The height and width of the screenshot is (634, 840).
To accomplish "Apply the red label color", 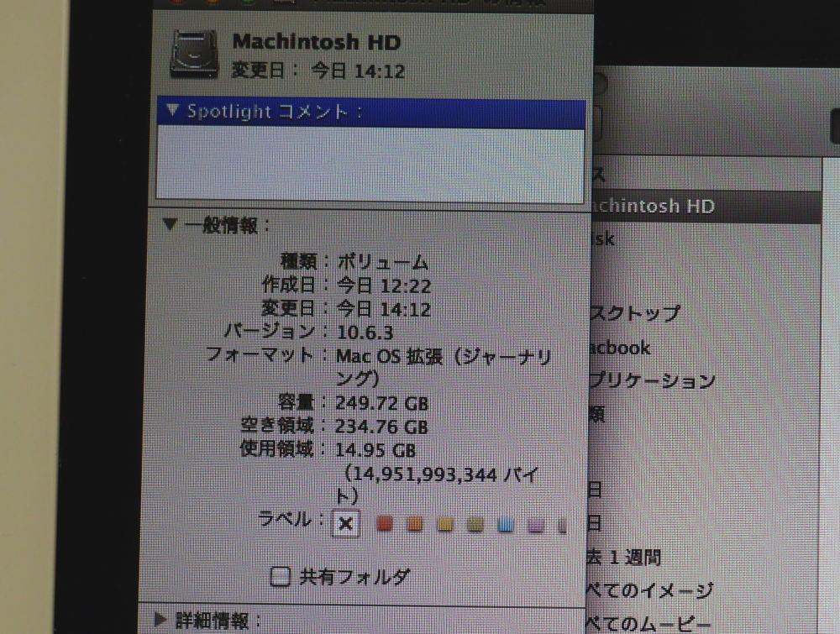I will (384, 524).
